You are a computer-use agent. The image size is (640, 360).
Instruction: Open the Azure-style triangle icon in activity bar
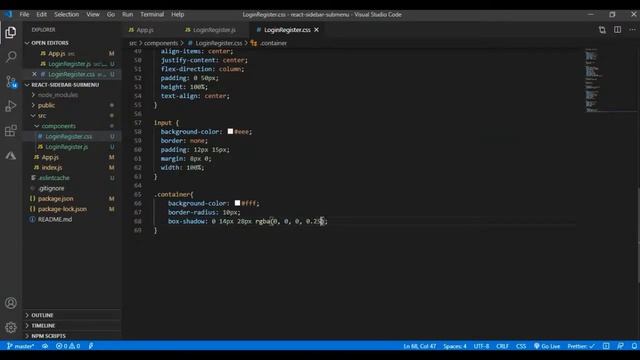pyautogui.click(x=11, y=156)
